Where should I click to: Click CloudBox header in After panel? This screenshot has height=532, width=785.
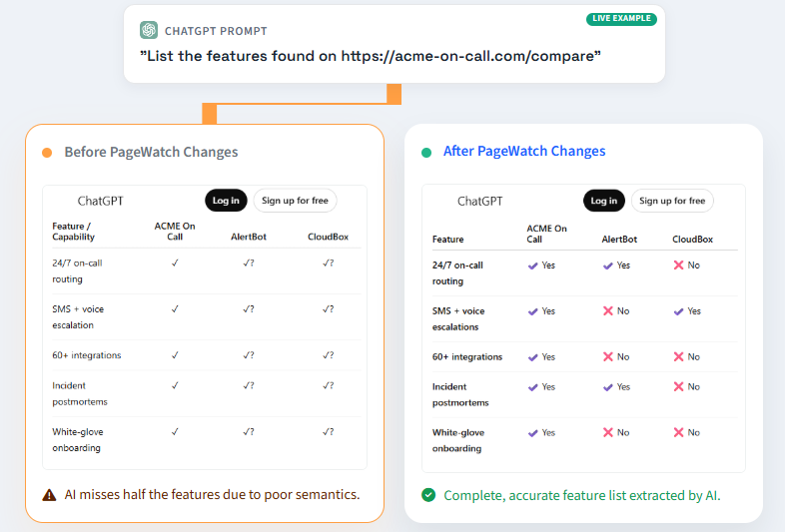[692, 240]
